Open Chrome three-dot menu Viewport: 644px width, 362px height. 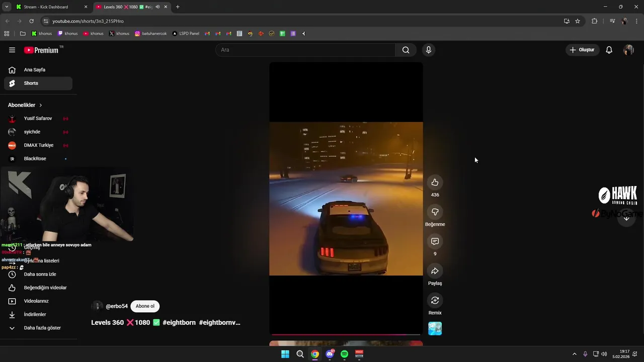click(x=637, y=21)
